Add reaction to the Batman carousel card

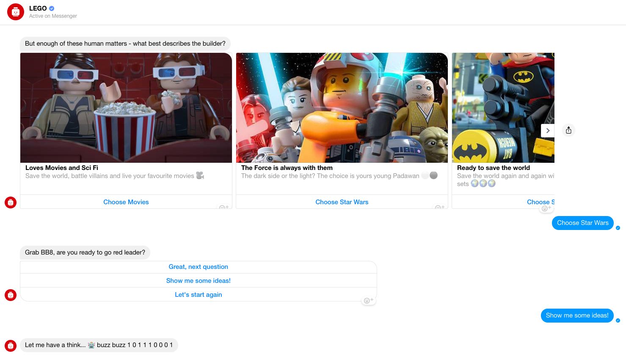[546, 208]
